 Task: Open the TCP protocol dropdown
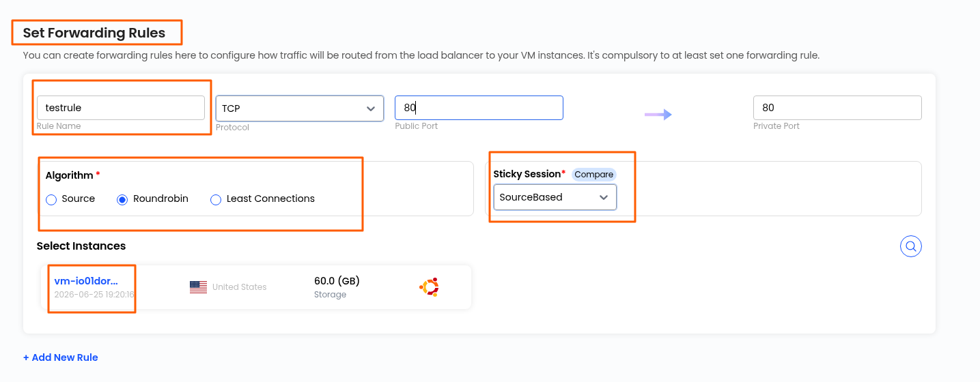point(300,108)
